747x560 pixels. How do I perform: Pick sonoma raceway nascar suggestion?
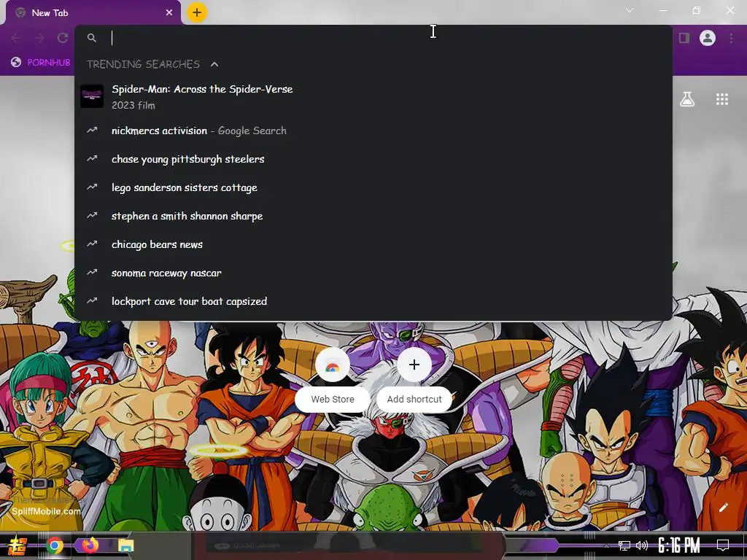[373, 273]
